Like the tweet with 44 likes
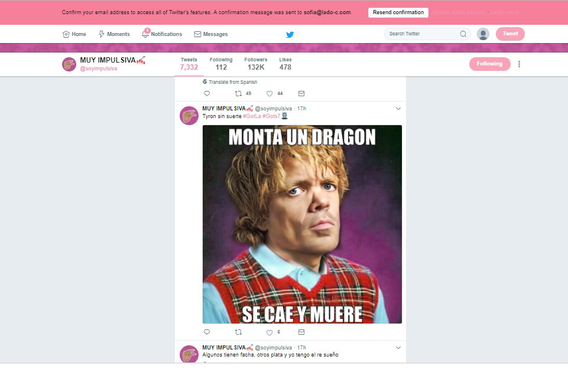 click(270, 93)
